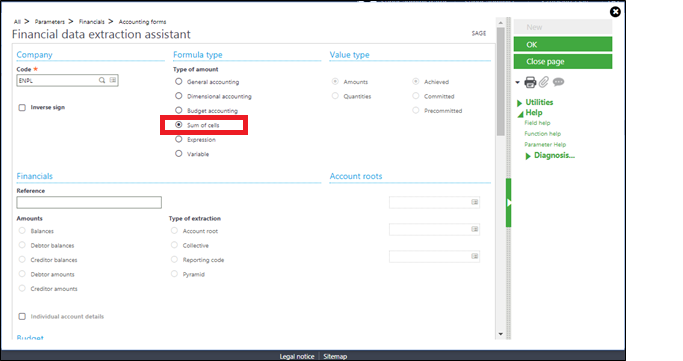The height and width of the screenshot is (361, 683).
Task: Click the Close page button
Action: [563, 61]
